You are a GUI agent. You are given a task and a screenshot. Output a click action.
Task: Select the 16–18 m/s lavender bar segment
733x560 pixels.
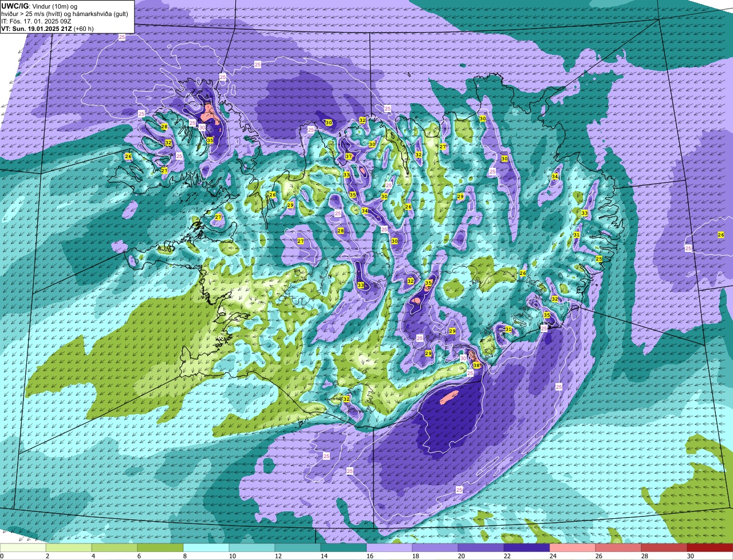[x=389, y=547]
